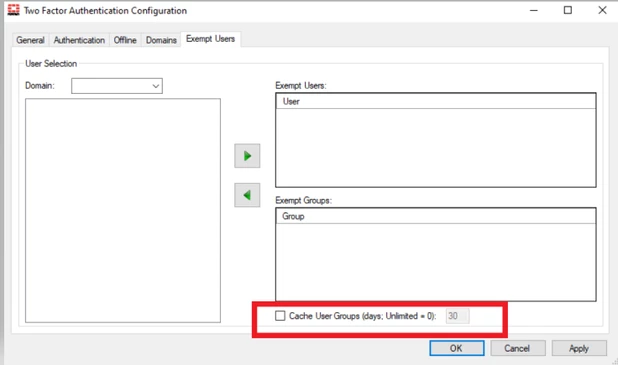Select the Exempt Users tab

click(x=210, y=39)
